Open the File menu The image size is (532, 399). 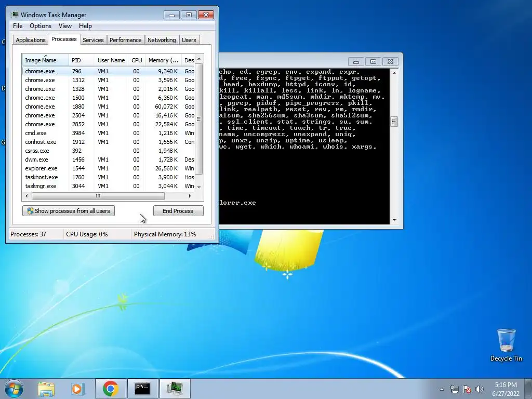[x=18, y=26]
